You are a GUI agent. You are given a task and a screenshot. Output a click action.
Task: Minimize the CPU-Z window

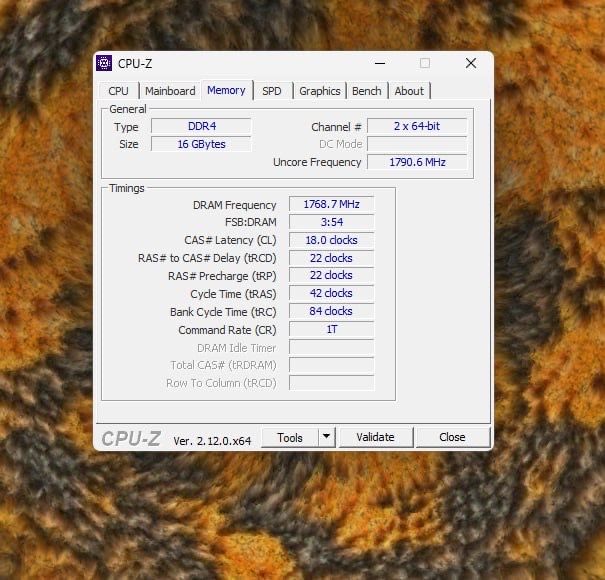(380, 63)
